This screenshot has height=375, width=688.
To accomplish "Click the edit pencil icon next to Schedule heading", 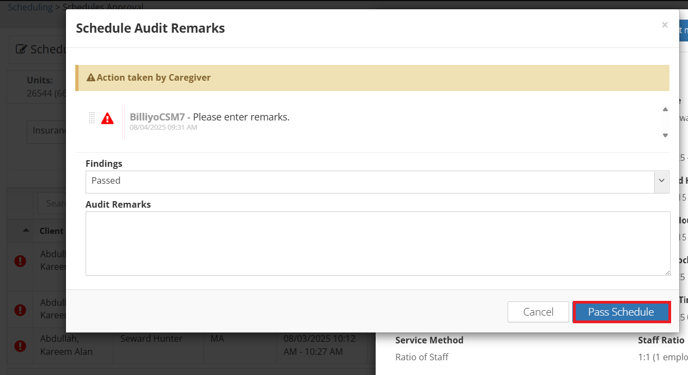I will tap(21, 49).
